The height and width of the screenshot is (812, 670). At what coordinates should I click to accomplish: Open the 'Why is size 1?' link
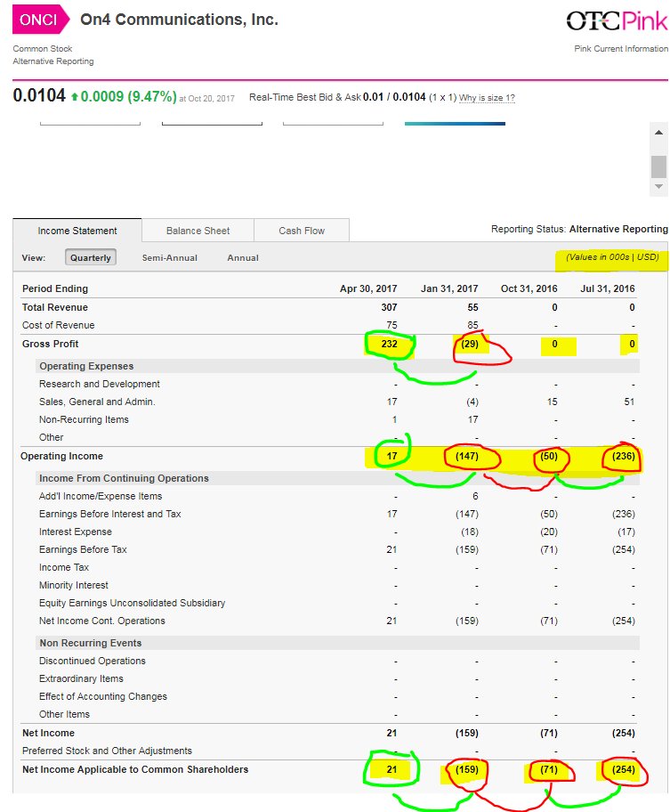tap(487, 97)
